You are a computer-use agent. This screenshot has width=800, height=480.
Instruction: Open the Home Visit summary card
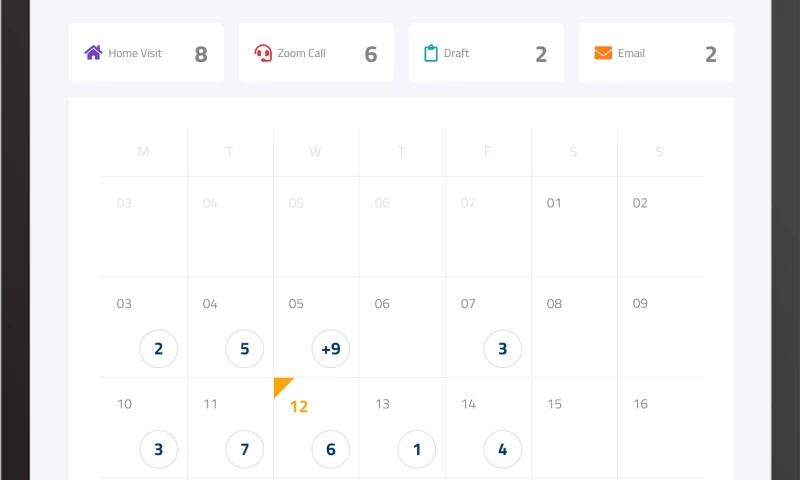pyautogui.click(x=146, y=53)
